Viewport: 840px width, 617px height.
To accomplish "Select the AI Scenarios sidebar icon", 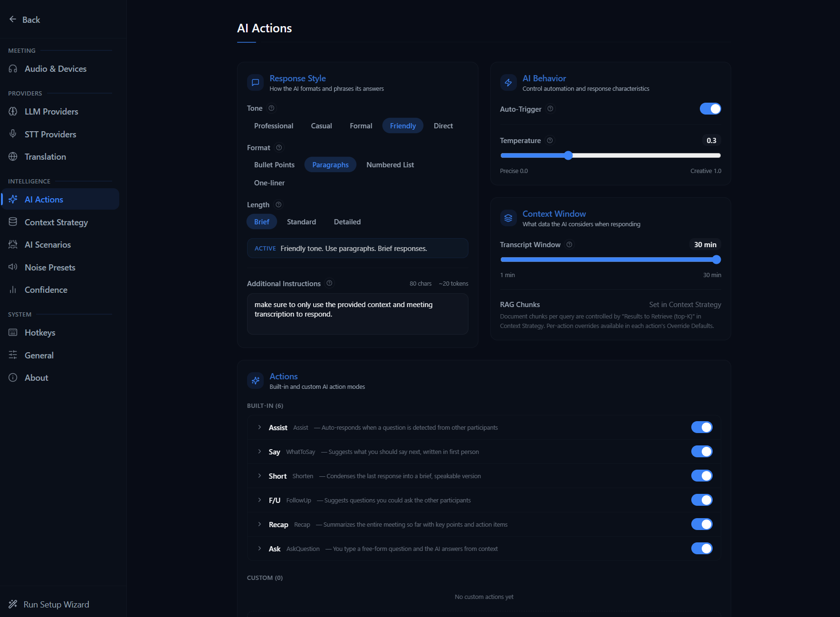I will (x=13, y=244).
